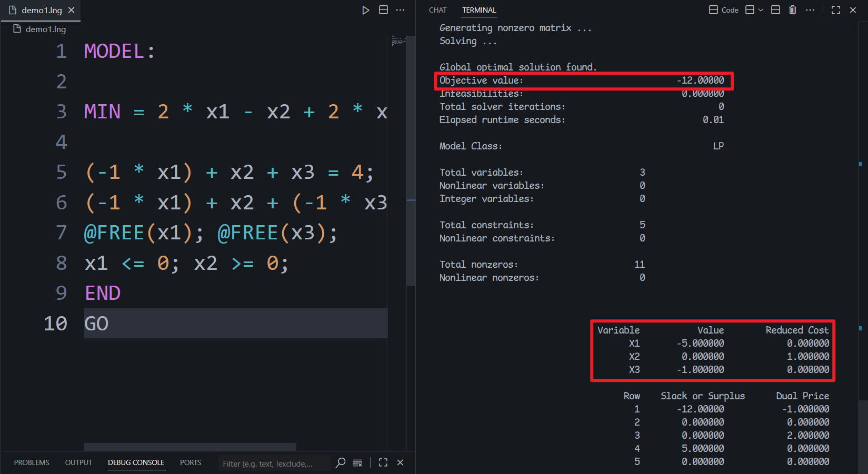Open the OUTPUT panel tab
868x474 pixels.
[x=78, y=462]
